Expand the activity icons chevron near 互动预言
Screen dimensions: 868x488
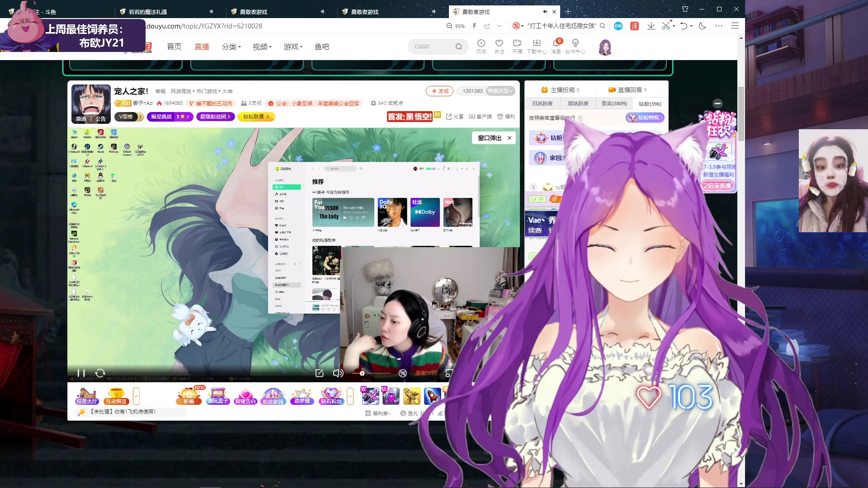(x=136, y=396)
